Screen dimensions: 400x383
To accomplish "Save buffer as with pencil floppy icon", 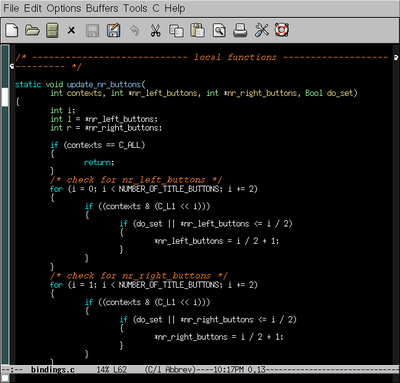I will tap(113, 30).
